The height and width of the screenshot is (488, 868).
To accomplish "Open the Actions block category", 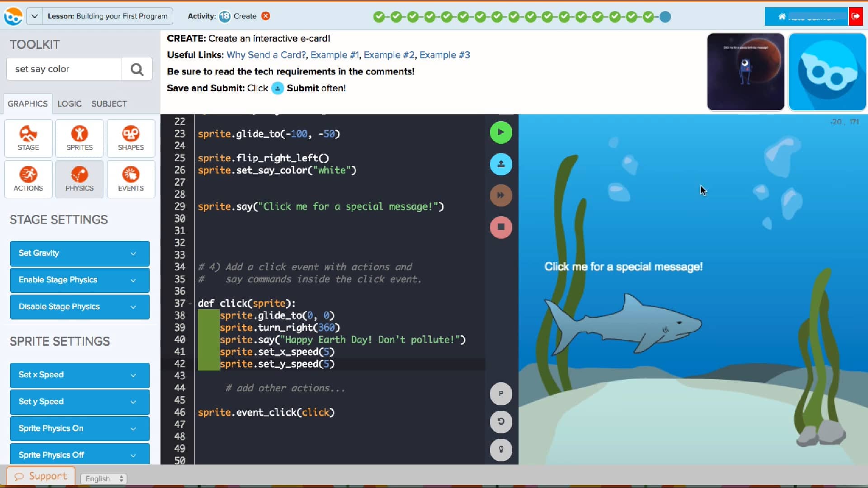I will [x=28, y=179].
